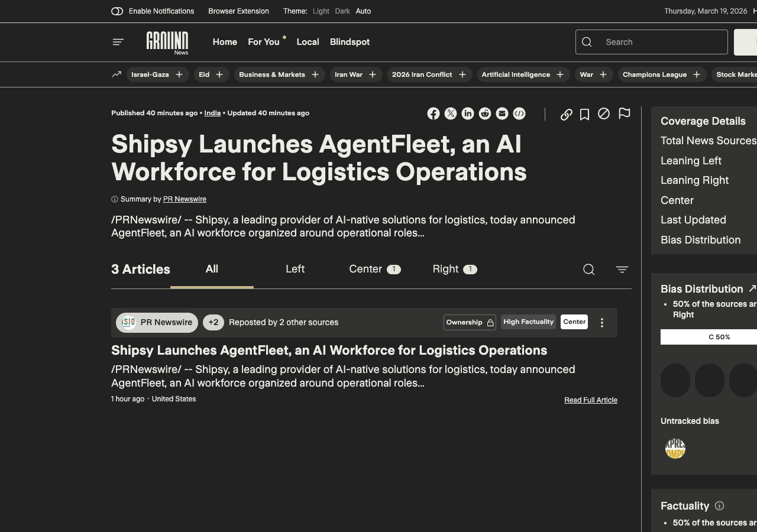Click the PR Newswire source chip
Screen dimensions: 757x532
pos(157,322)
